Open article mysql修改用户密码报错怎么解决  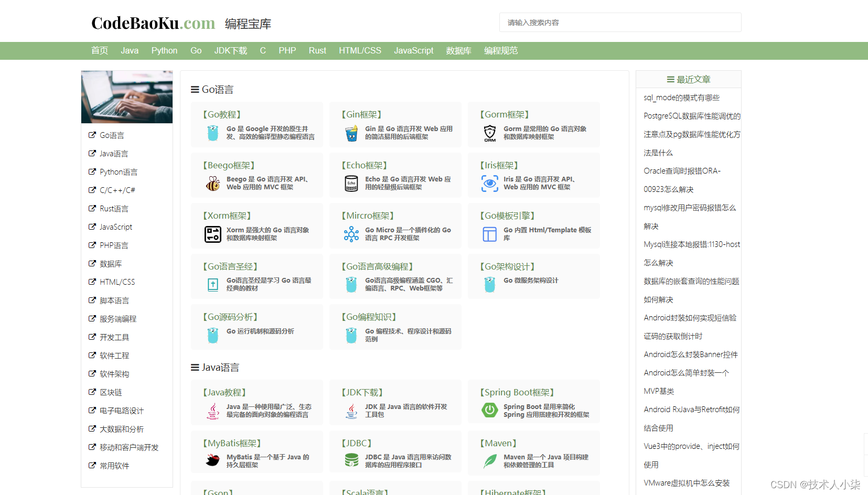(x=690, y=217)
